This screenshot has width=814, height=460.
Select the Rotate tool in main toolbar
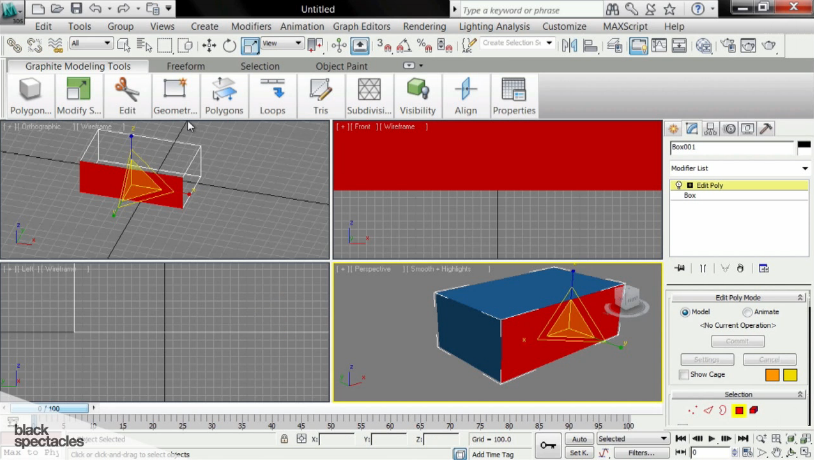point(229,45)
